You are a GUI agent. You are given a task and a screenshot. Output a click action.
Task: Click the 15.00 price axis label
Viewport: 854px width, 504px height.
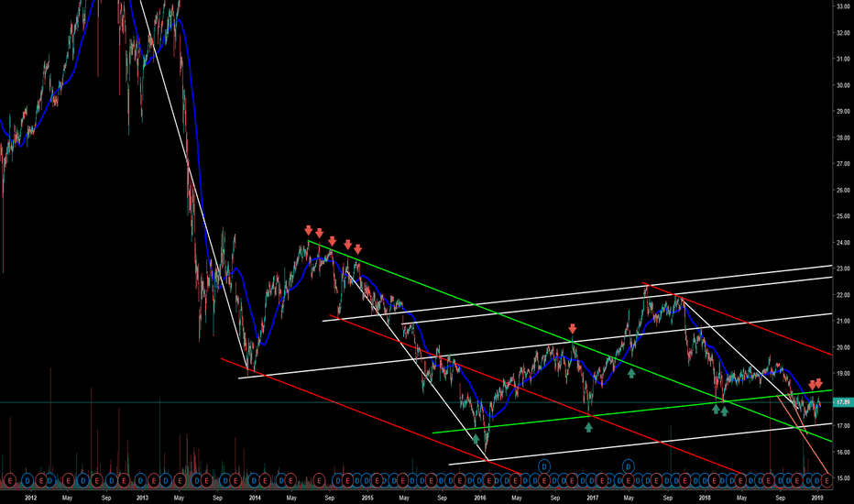pyautogui.click(x=843, y=478)
